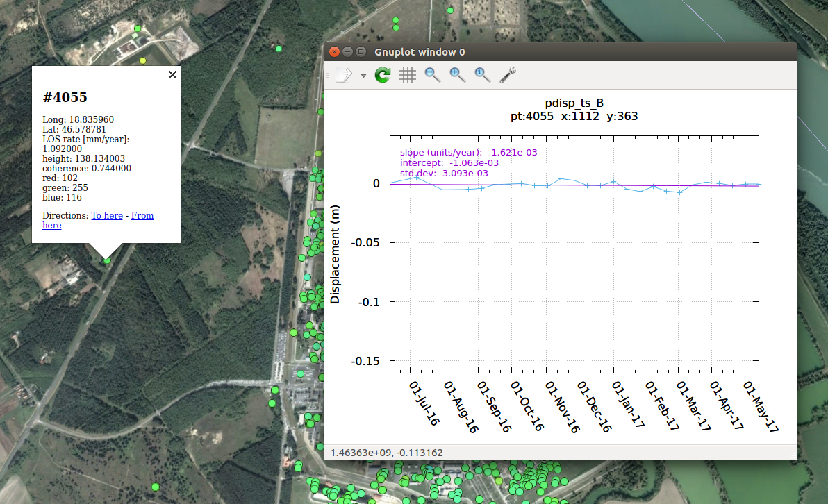Close the Gnuplot window
This screenshot has height=504, width=828.
334,52
